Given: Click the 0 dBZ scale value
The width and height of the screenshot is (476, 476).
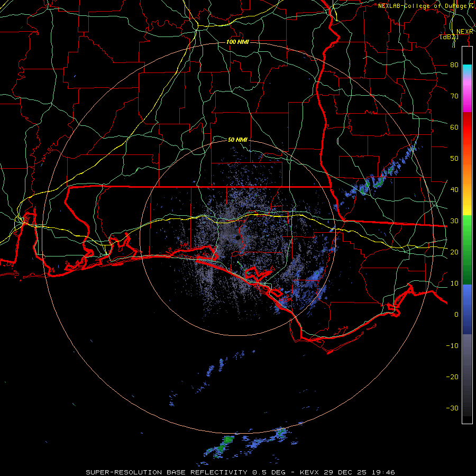Looking at the screenshot, I should pyautogui.click(x=456, y=315).
